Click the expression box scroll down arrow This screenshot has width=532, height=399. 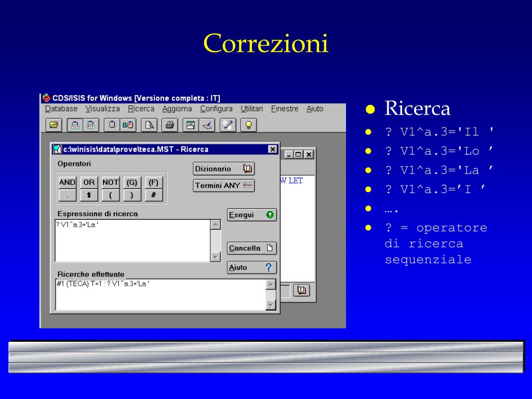click(x=216, y=257)
